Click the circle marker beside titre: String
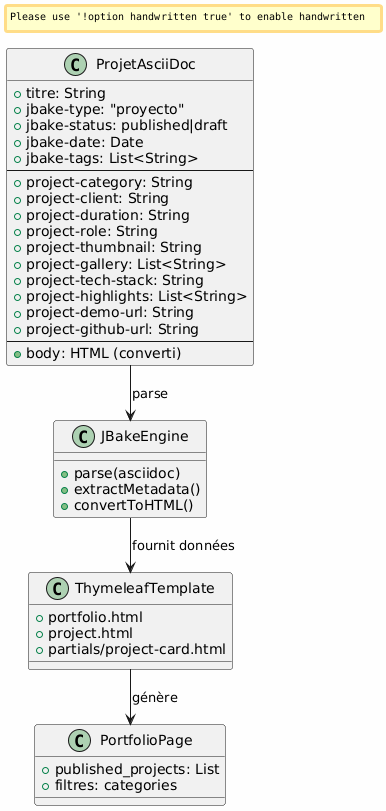 (17, 94)
